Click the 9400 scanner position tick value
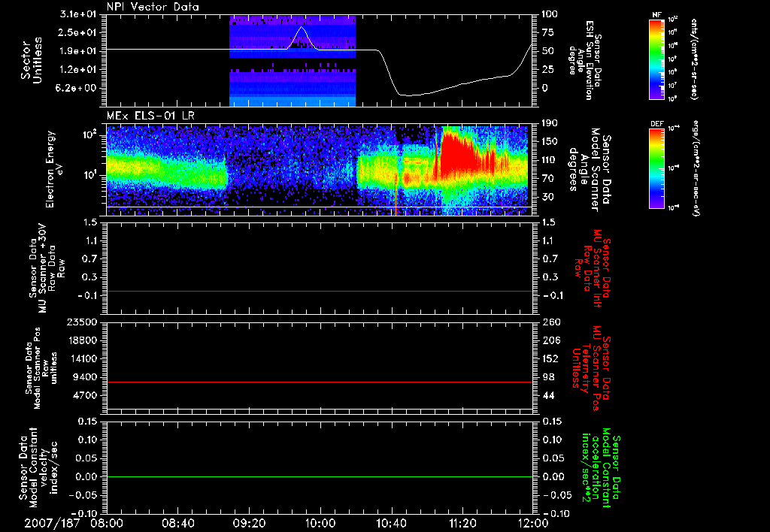 tap(86, 377)
